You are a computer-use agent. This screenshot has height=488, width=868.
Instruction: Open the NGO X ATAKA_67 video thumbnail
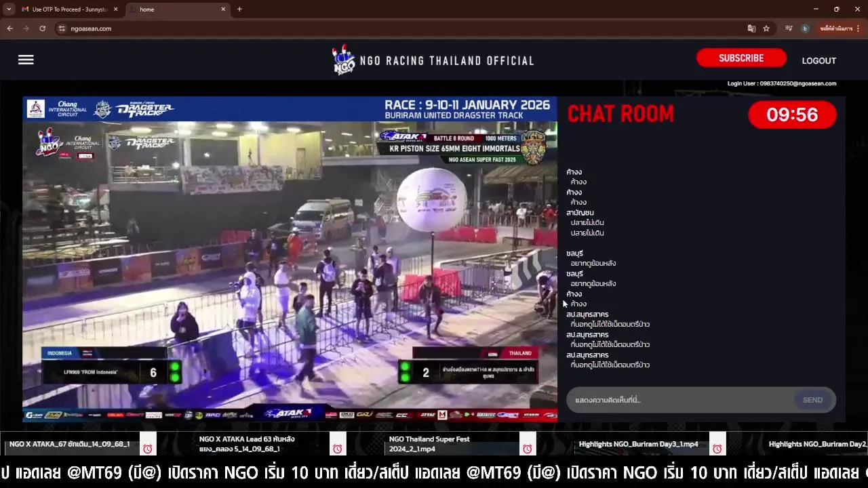tap(70, 444)
